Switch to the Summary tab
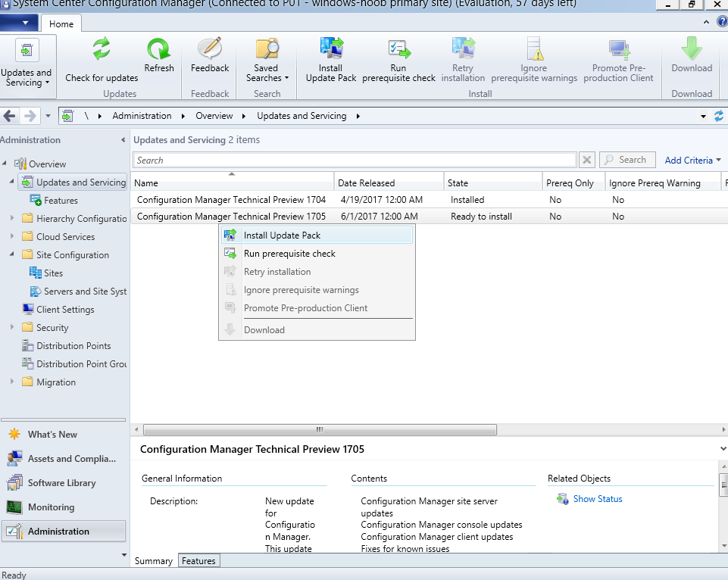 pyautogui.click(x=154, y=560)
